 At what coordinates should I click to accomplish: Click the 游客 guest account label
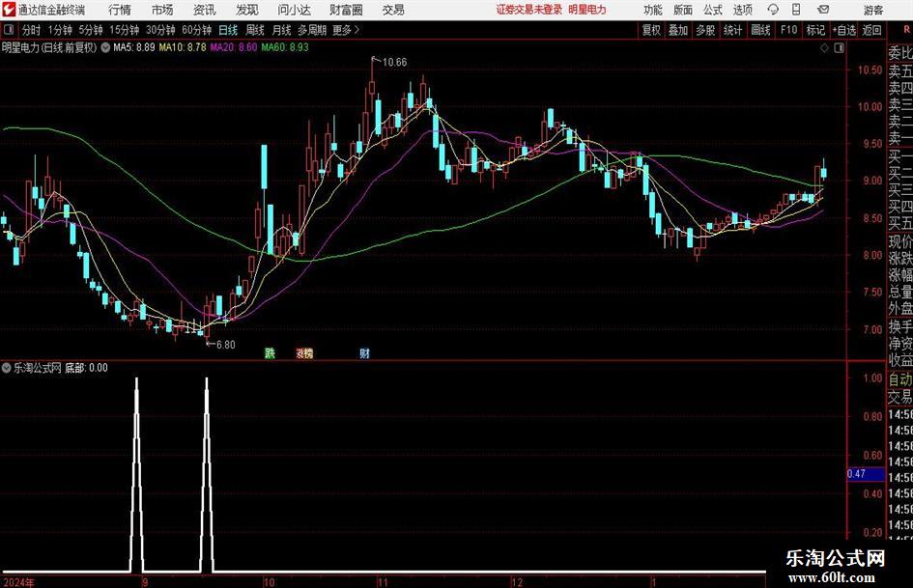pyautogui.click(x=873, y=10)
